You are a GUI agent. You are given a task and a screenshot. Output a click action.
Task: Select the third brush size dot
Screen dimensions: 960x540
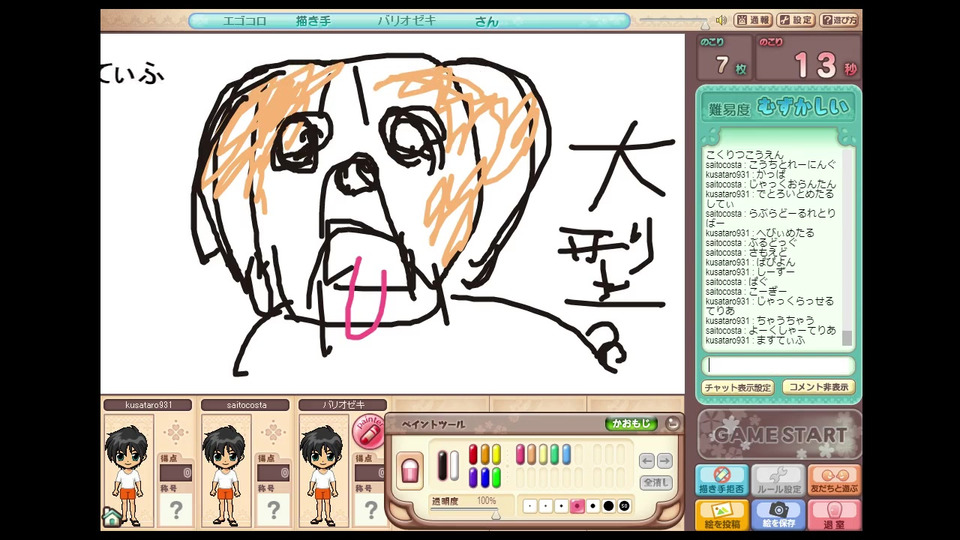coord(561,506)
